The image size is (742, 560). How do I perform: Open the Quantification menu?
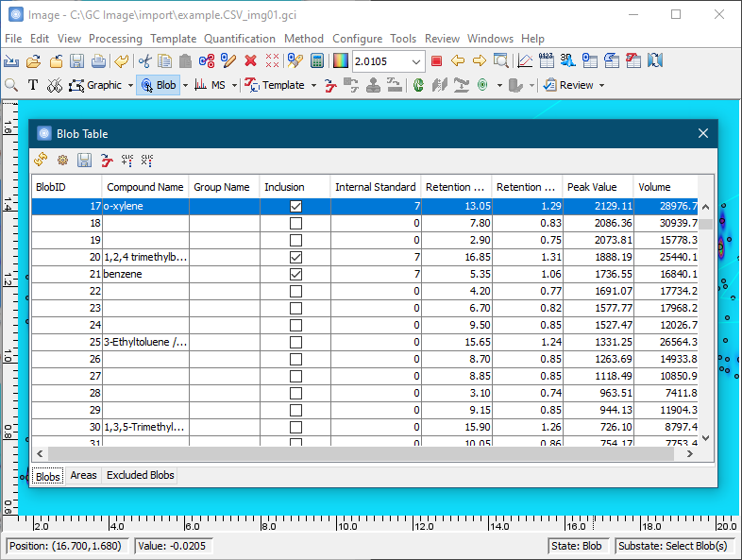tap(240, 39)
